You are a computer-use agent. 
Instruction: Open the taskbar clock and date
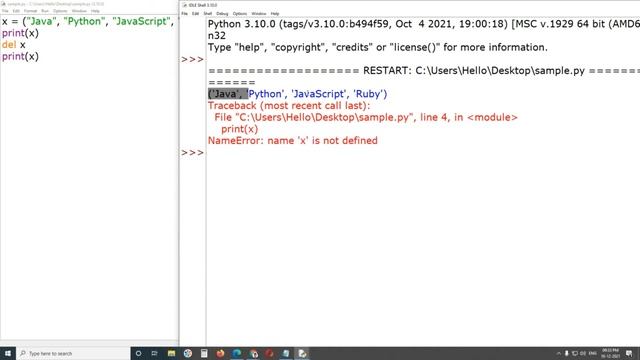tap(610, 353)
